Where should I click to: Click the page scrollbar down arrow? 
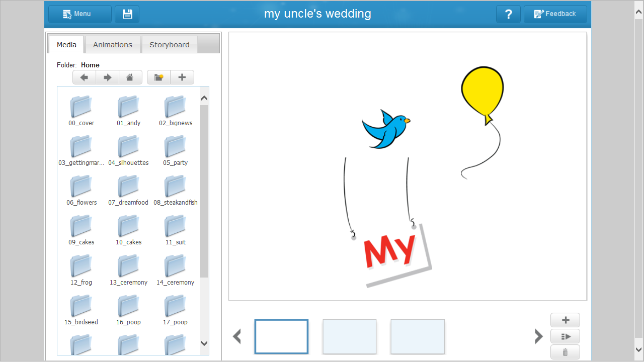(x=639, y=348)
